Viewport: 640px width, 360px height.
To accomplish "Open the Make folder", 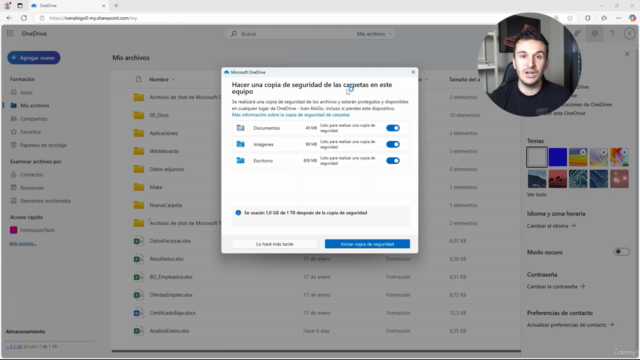I will click(x=156, y=187).
